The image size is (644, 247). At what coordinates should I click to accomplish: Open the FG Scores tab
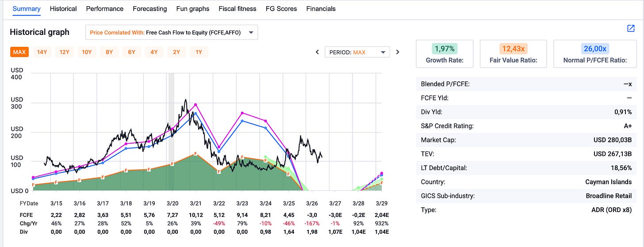click(281, 9)
